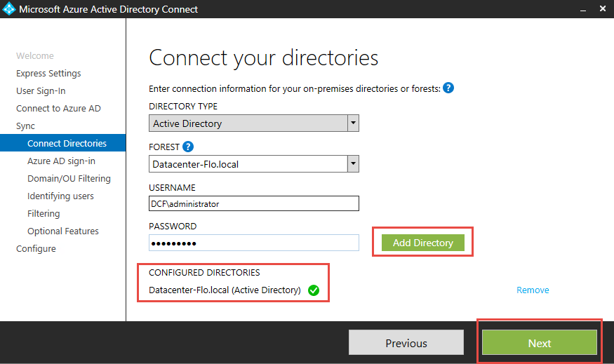Jump to the Configure step

36,249
